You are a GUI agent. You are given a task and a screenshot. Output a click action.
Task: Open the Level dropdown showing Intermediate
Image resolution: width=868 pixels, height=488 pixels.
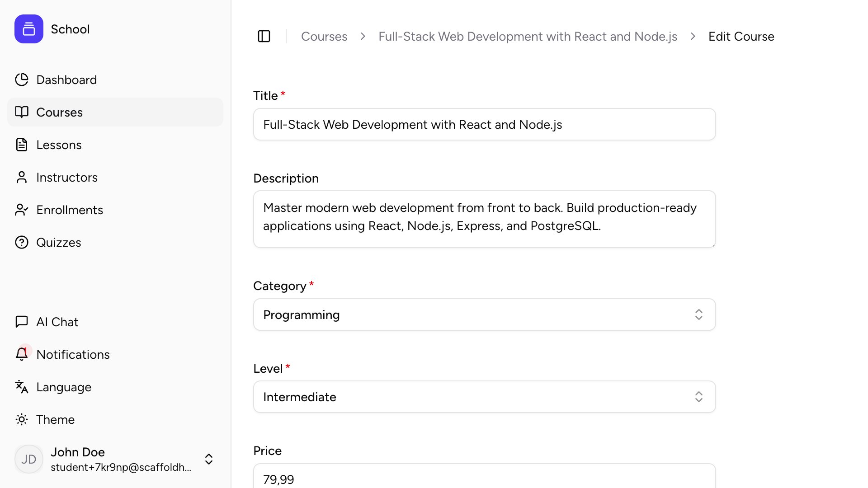[x=484, y=397]
